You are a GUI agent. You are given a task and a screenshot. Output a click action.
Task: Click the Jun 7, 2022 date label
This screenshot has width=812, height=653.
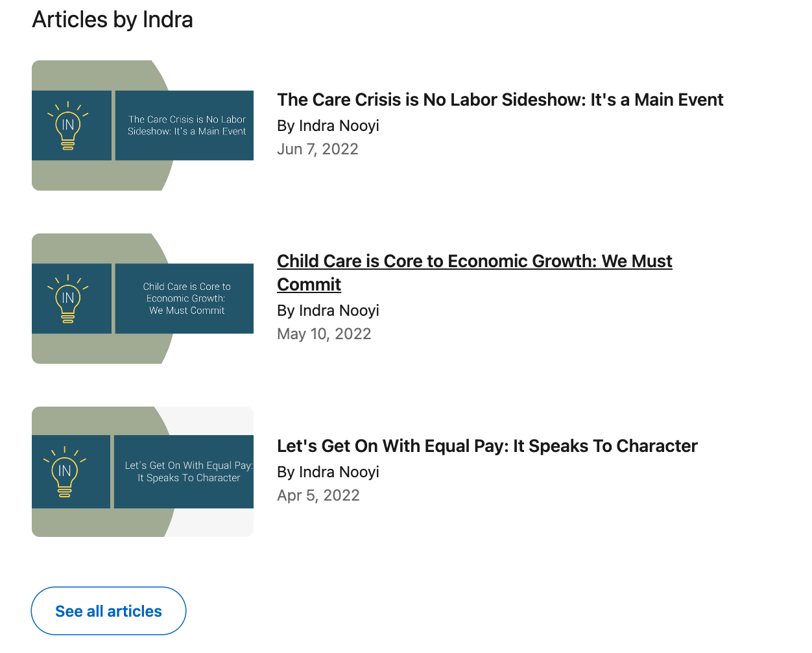click(317, 149)
